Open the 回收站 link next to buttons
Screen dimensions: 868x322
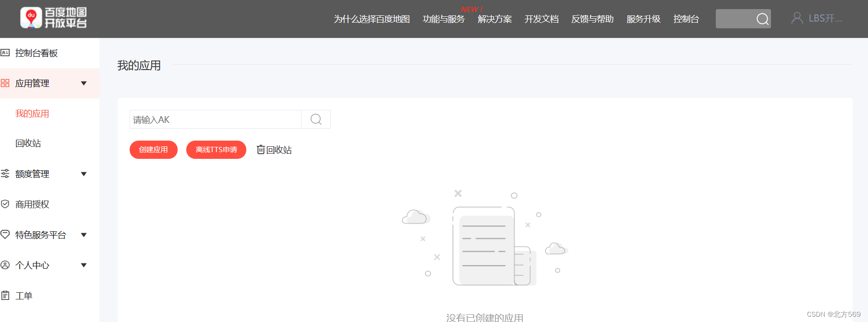coord(279,150)
